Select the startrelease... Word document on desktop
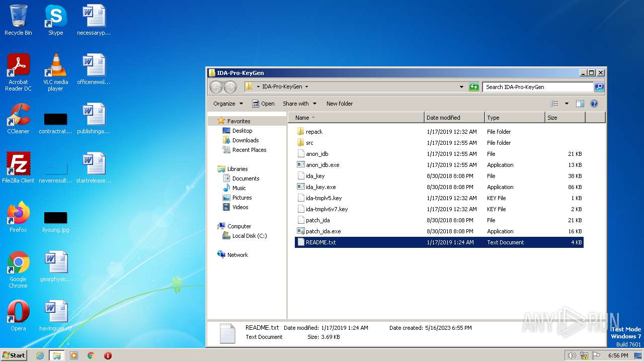Screen dimensions: 644x362 tap(94, 168)
